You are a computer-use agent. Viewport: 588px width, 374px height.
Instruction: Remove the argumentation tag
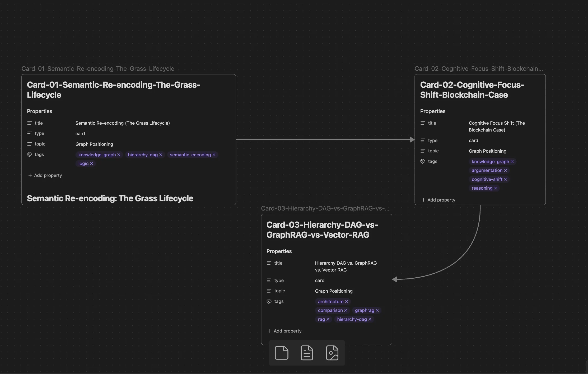[506, 170]
